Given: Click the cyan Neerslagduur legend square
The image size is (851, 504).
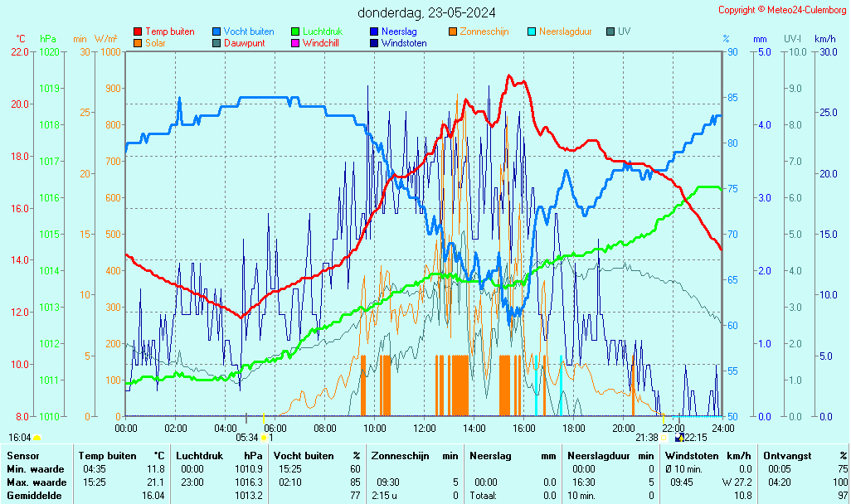Looking at the screenshot, I should [532, 31].
